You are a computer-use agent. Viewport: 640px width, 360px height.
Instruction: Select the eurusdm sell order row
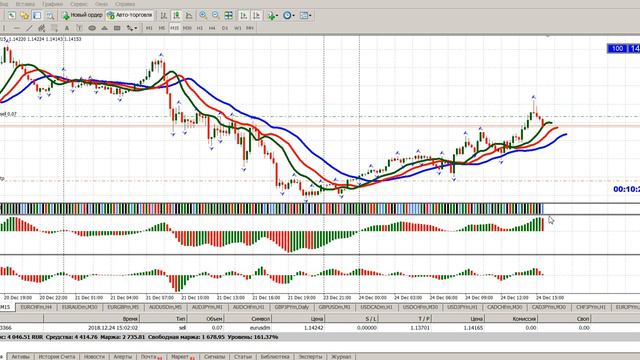320,327
